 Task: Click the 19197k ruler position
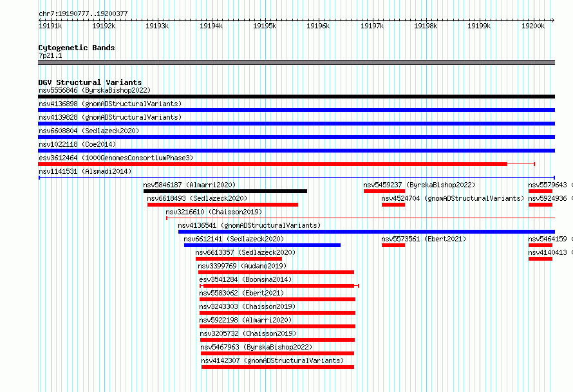(372, 26)
